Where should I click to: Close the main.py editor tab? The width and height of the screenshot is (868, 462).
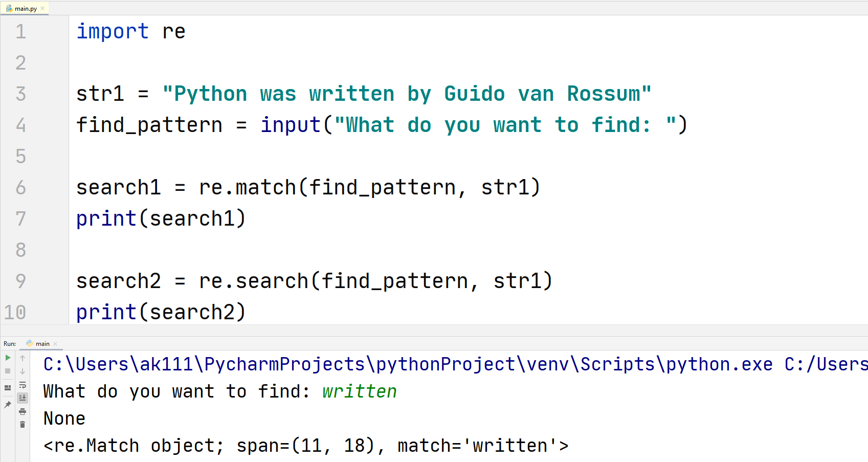(x=42, y=8)
